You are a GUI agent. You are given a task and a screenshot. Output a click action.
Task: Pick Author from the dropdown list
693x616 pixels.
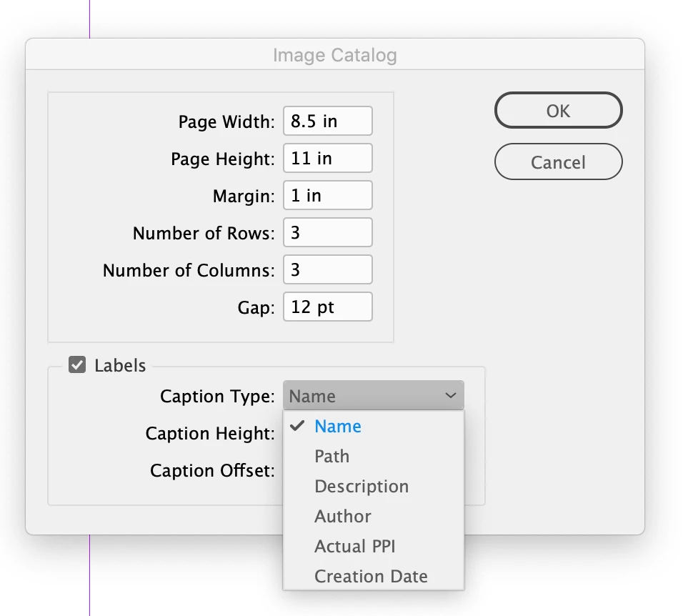[x=343, y=517]
